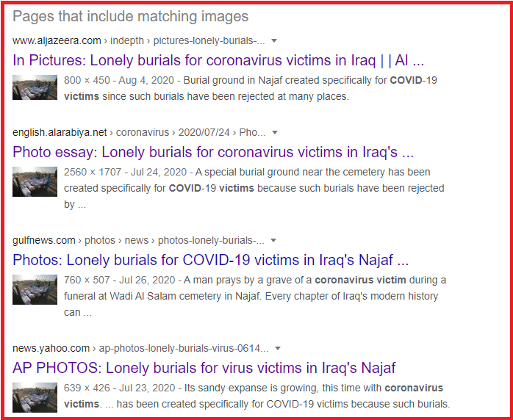Click the news.yahoo.com breadcrumb URL
Viewport: 513px width, 420px height.
(140, 348)
